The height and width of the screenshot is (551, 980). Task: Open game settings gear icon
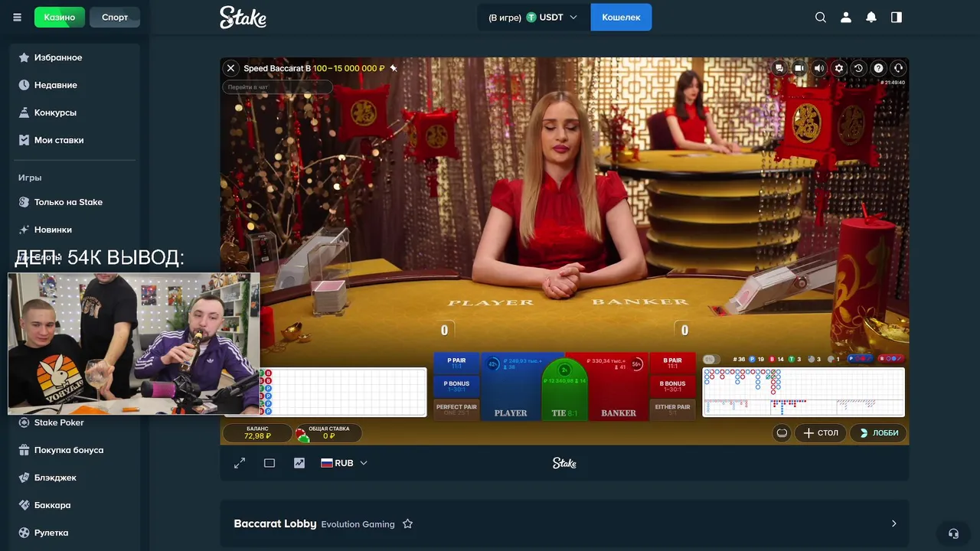point(839,68)
